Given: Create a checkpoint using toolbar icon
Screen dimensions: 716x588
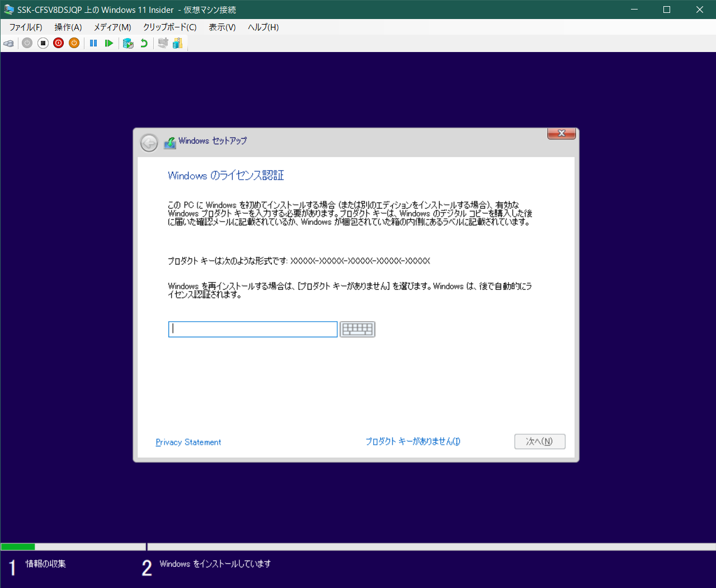Looking at the screenshot, I should pos(128,43).
